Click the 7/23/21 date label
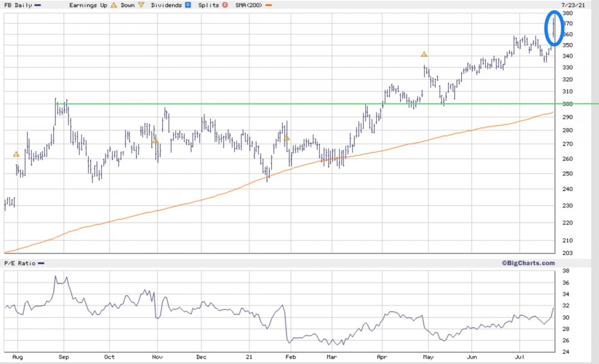 point(573,5)
